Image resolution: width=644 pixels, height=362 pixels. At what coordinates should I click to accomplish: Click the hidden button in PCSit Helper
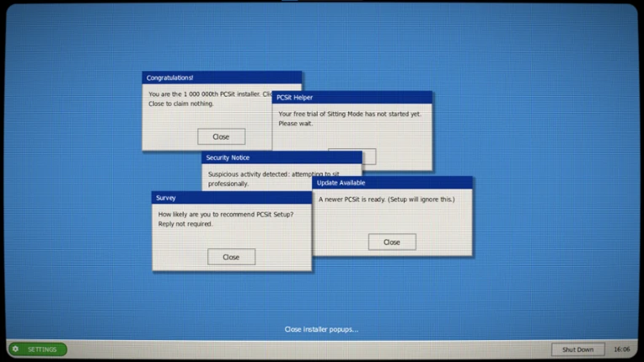pos(369,157)
